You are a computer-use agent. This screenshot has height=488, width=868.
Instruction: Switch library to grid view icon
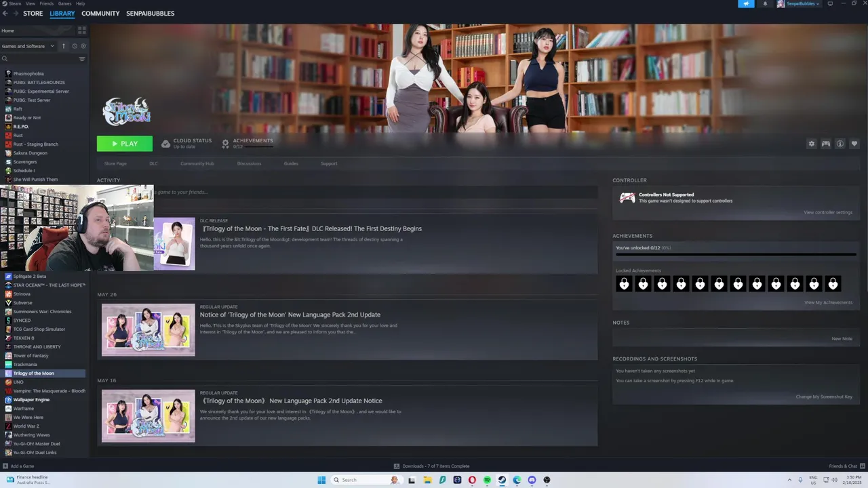tap(82, 30)
